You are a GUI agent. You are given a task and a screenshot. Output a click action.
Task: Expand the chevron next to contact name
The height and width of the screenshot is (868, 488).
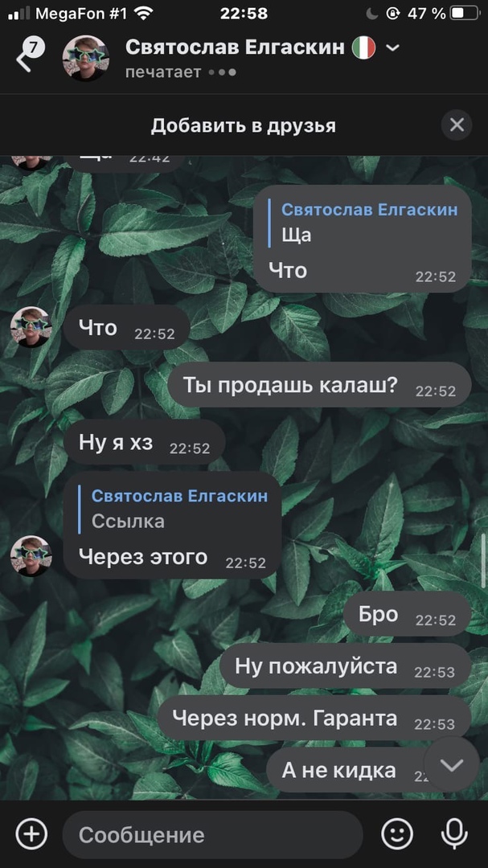coord(392,48)
